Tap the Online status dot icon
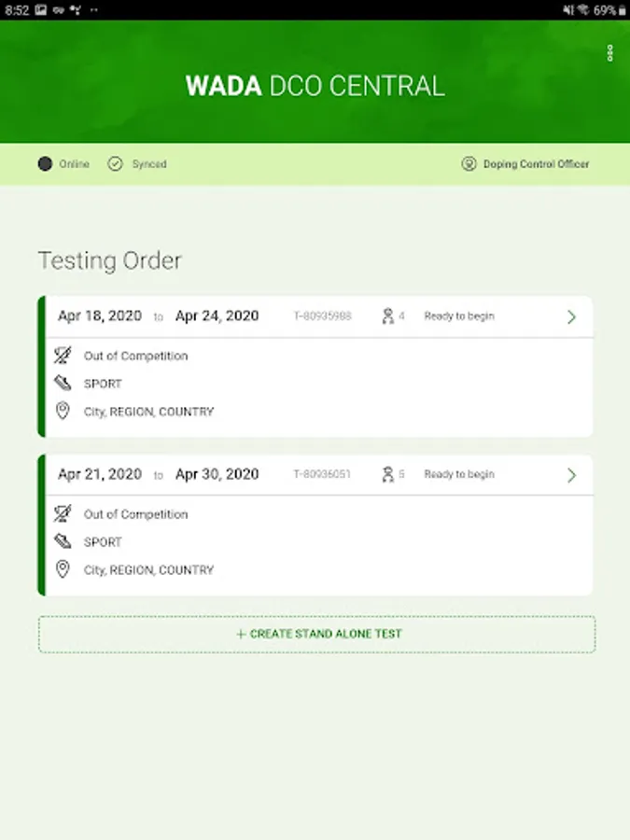 (45, 164)
